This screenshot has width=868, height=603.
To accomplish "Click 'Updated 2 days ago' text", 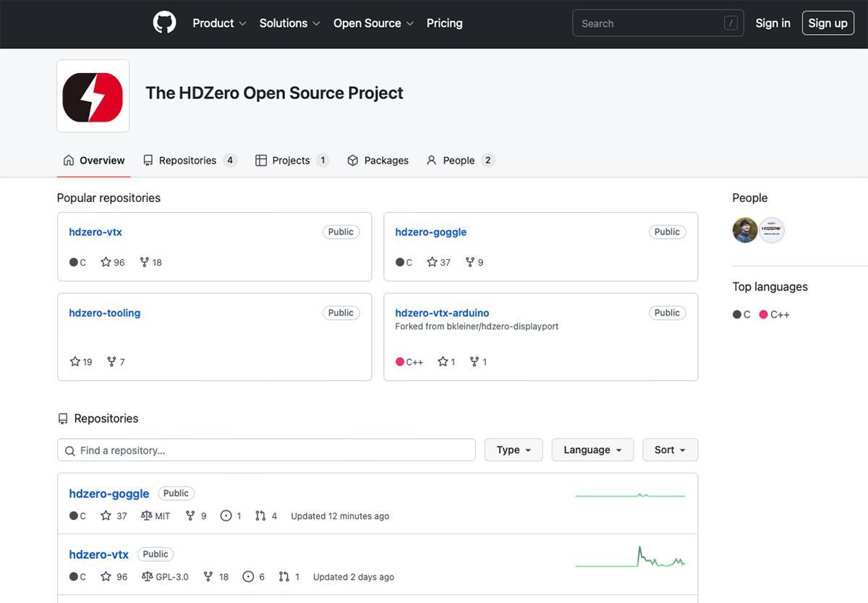I will [354, 577].
